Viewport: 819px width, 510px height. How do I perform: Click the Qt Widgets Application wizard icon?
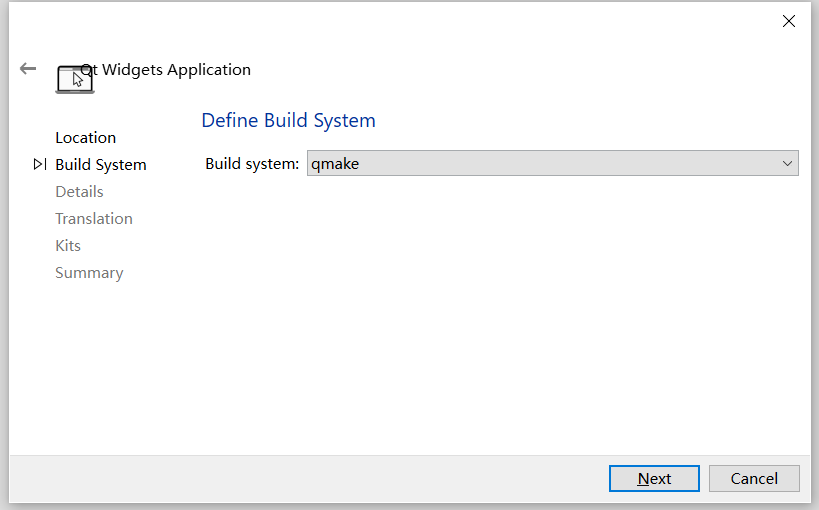75,79
